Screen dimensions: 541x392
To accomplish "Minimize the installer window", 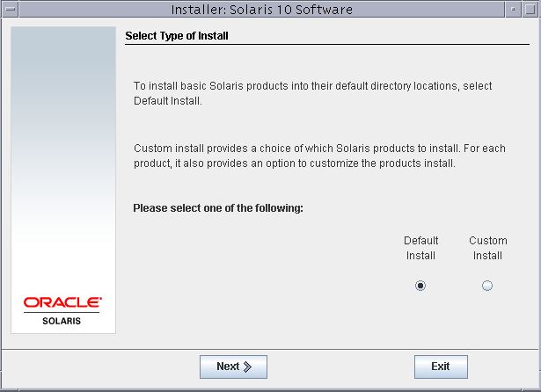I will tap(513, 9).
